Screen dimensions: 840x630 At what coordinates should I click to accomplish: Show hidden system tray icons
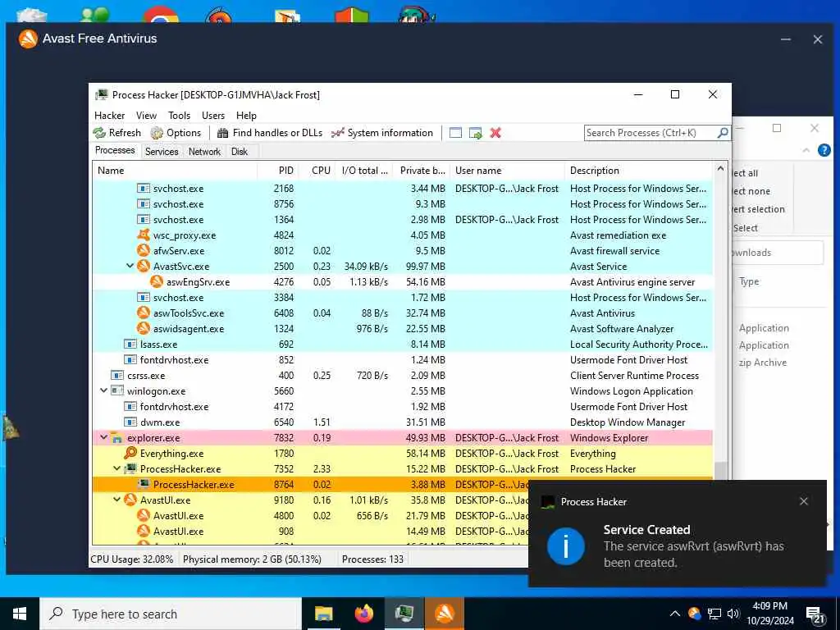(675, 614)
